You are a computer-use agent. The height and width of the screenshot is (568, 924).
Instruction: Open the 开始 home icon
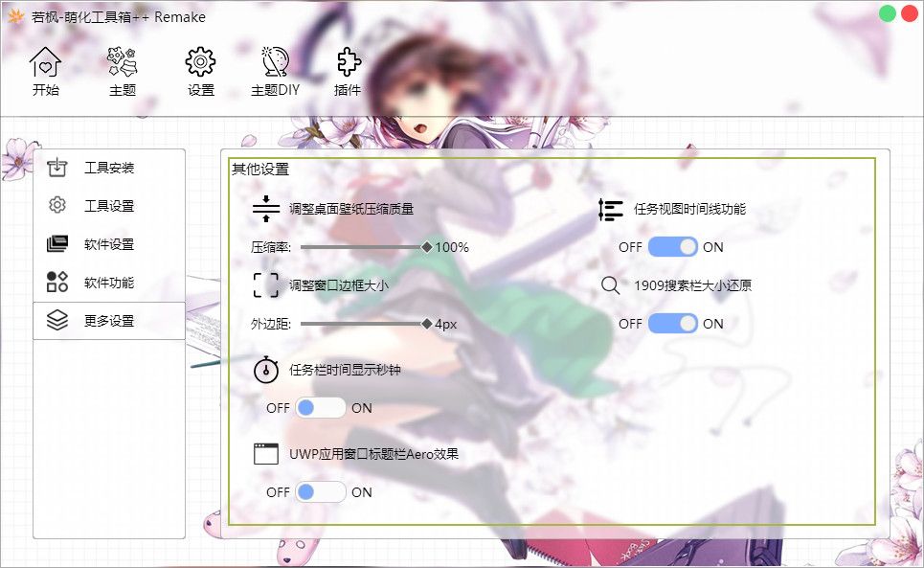(x=45, y=62)
